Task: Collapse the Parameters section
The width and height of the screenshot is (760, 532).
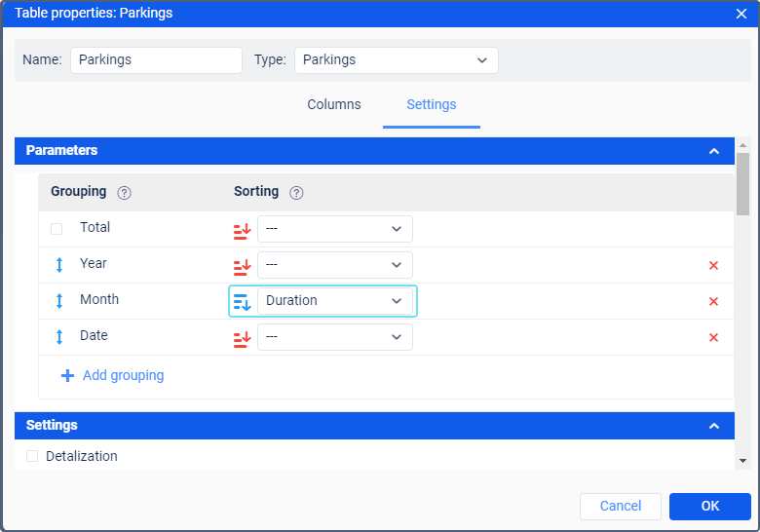Action: coord(714,151)
